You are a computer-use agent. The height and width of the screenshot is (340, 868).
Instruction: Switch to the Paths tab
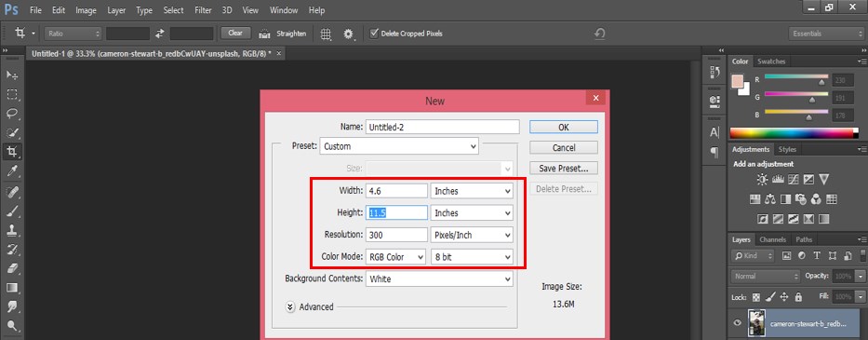click(804, 239)
